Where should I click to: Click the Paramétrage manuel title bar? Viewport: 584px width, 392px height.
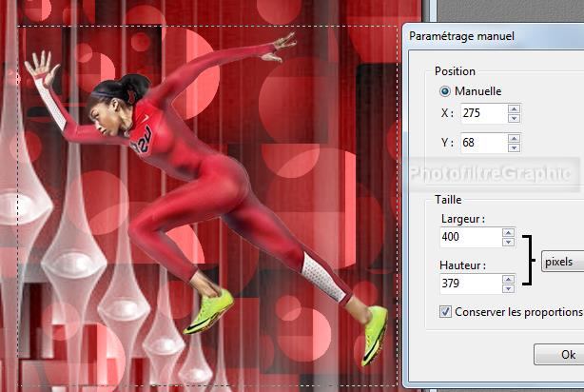494,36
